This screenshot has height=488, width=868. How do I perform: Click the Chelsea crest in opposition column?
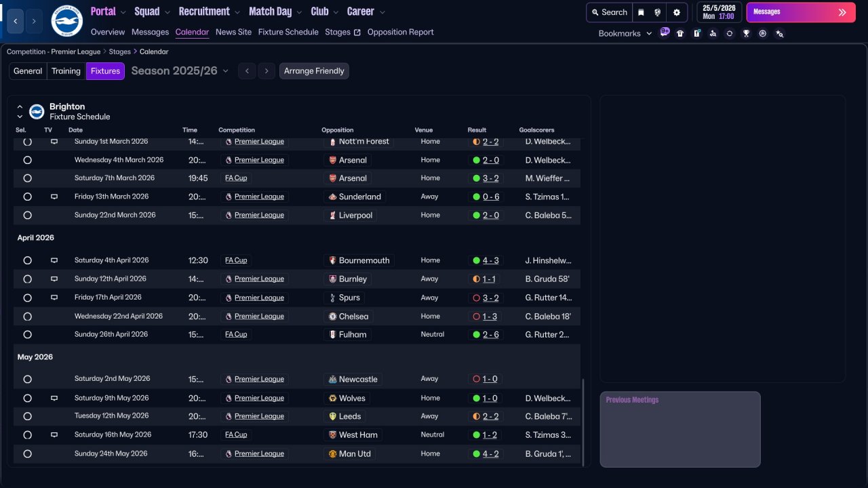click(x=332, y=316)
